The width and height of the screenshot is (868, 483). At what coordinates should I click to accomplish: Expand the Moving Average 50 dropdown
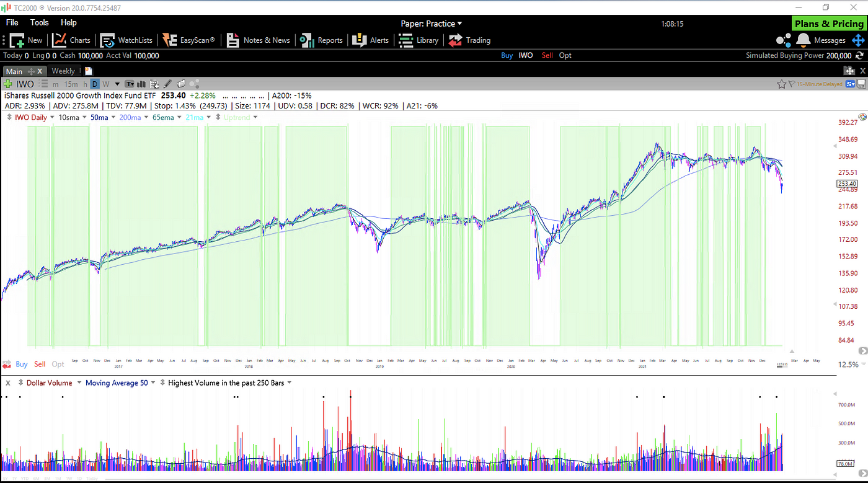tap(154, 383)
